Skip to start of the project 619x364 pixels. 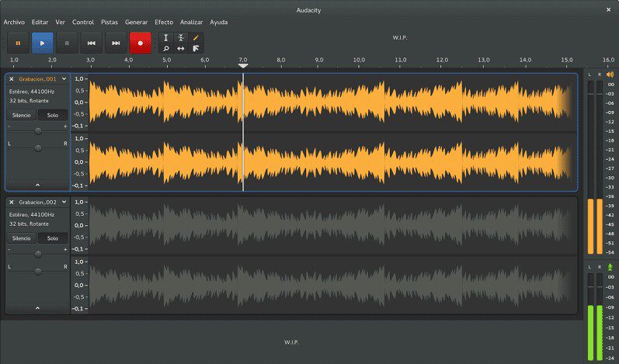point(91,43)
